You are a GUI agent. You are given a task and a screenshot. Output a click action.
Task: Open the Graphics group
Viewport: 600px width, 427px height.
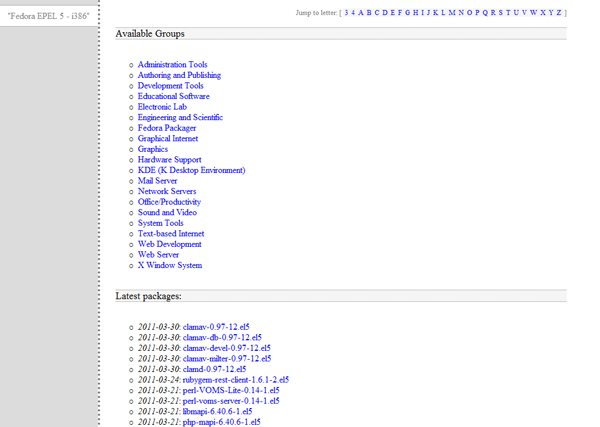(x=153, y=149)
